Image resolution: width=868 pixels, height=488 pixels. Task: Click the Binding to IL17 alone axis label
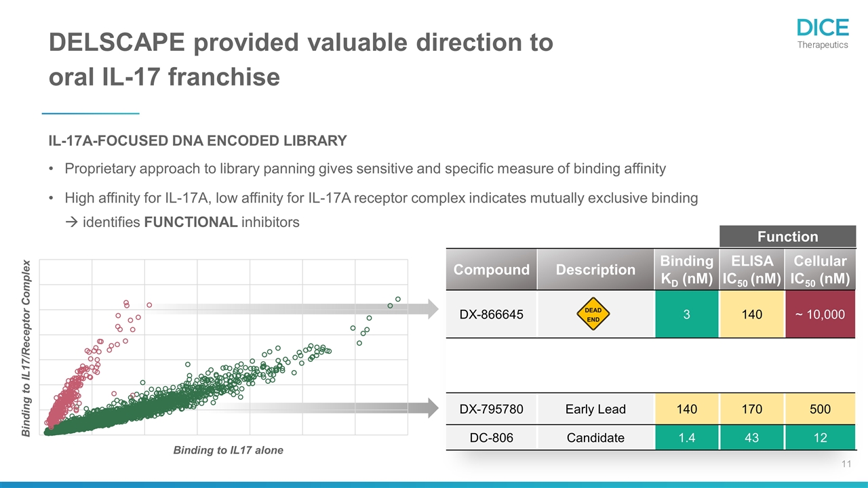click(x=228, y=450)
